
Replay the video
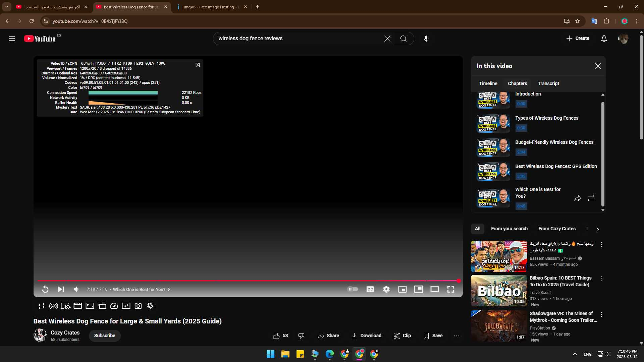pyautogui.click(x=45, y=289)
